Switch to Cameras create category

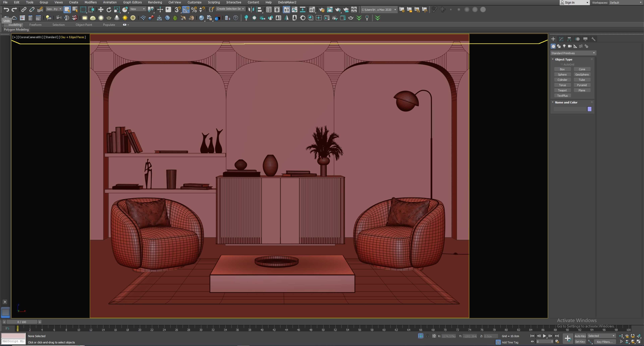570,46
